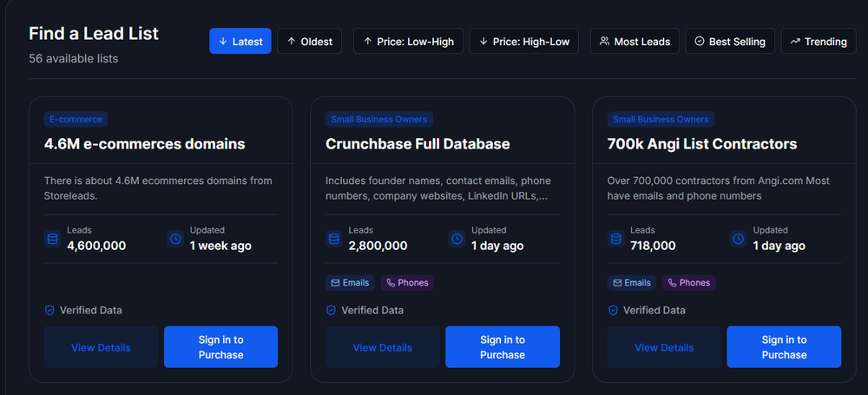This screenshot has width=868, height=395.
Task: Click Emails badge on Crunchbase card
Action: [x=350, y=282]
